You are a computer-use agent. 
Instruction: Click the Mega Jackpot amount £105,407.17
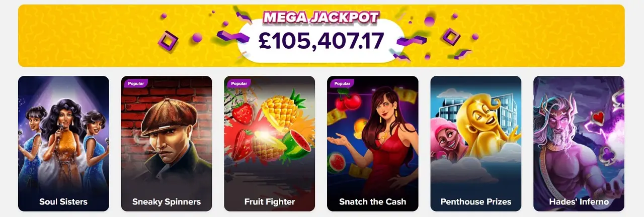pyautogui.click(x=321, y=41)
